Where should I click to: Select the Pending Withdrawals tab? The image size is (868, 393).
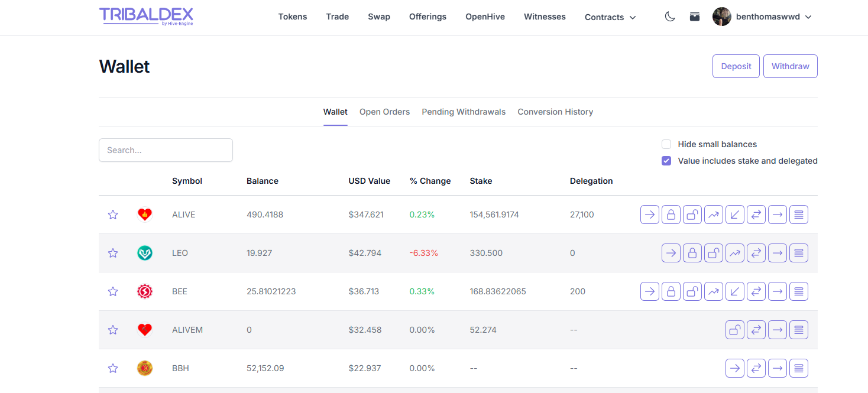464,112
